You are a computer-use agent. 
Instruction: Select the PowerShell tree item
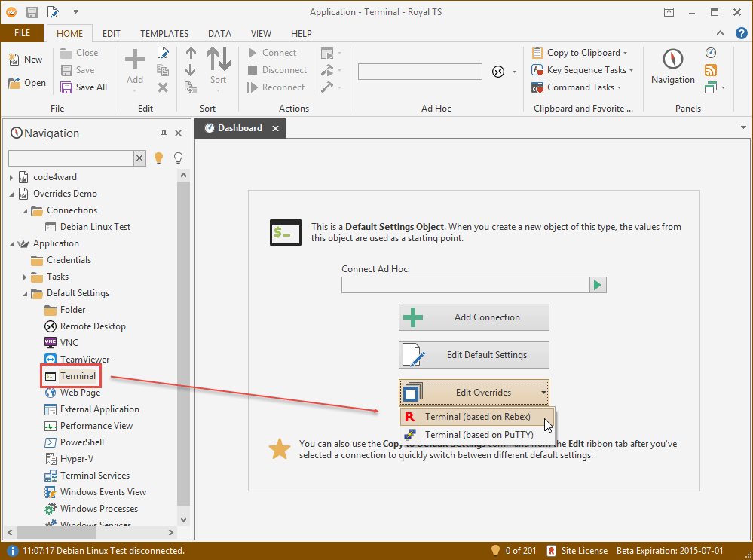[75, 442]
